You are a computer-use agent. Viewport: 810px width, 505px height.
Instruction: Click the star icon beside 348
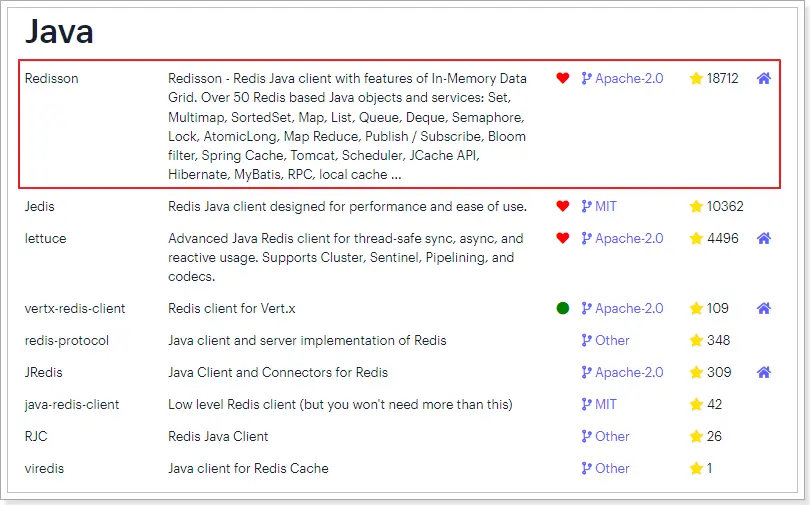tap(696, 340)
